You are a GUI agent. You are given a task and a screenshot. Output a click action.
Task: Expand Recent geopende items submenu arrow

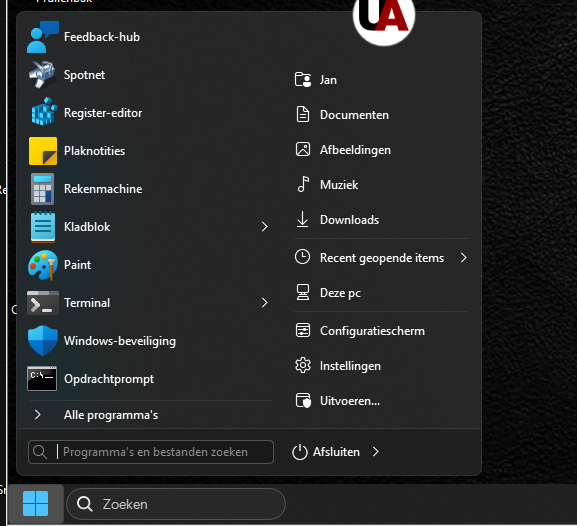pos(463,258)
